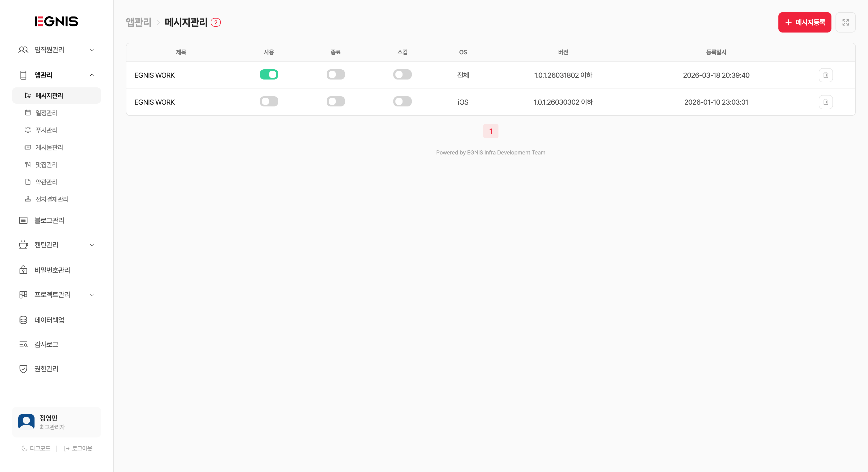Viewport: 868px width, 472px height.
Task: Click date 2026-01-10 23:03:01
Action: click(x=716, y=102)
